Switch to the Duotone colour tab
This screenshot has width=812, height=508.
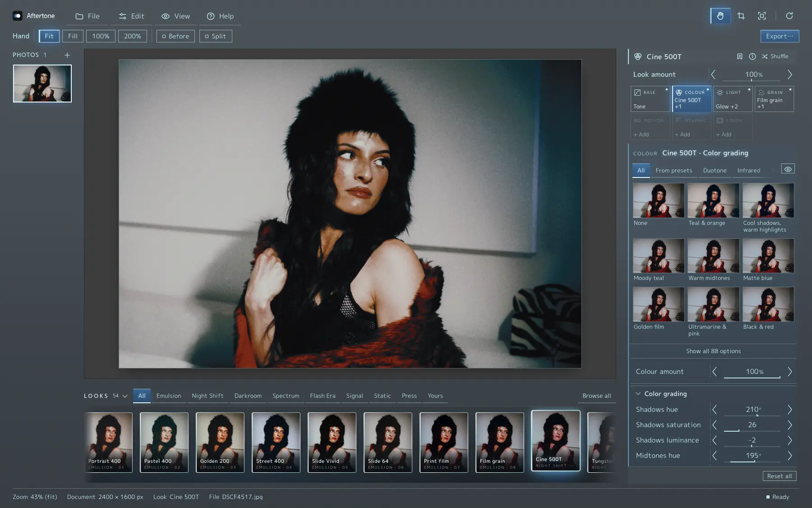(715, 171)
